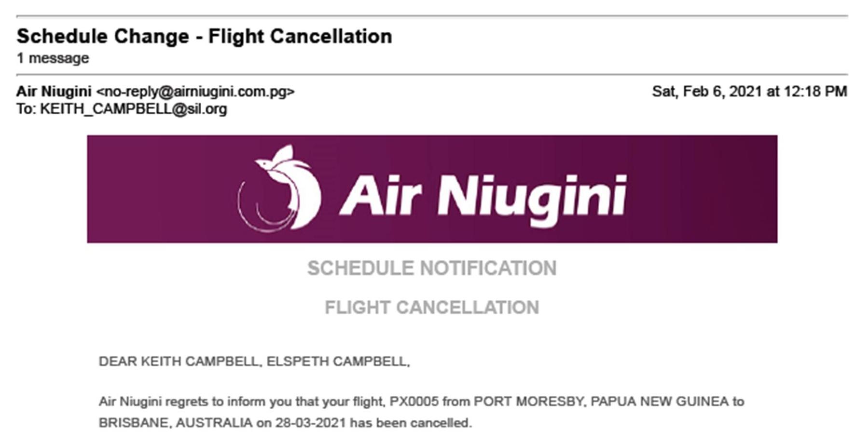Click the bird of paradise logo
Screen dimensions: 868x442
click(280, 188)
